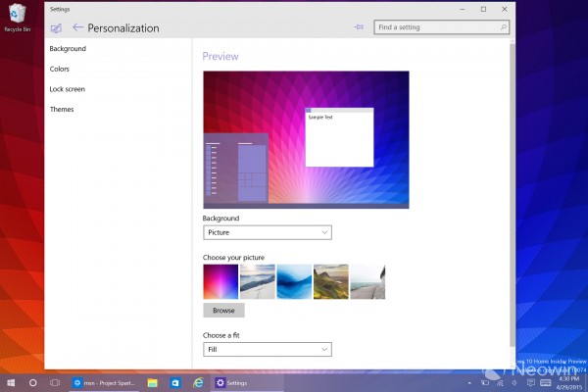Open the Colors settings page
The width and height of the screenshot is (588, 392).
tap(60, 69)
